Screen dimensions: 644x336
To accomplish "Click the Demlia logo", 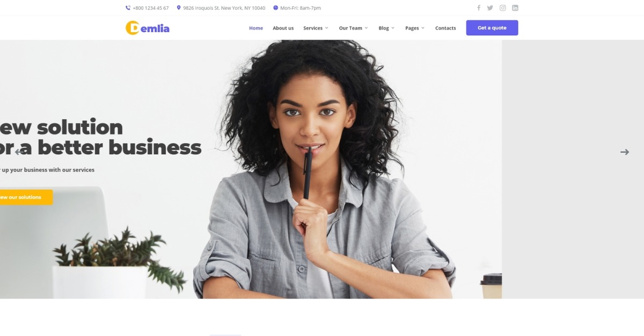I will pos(148,28).
